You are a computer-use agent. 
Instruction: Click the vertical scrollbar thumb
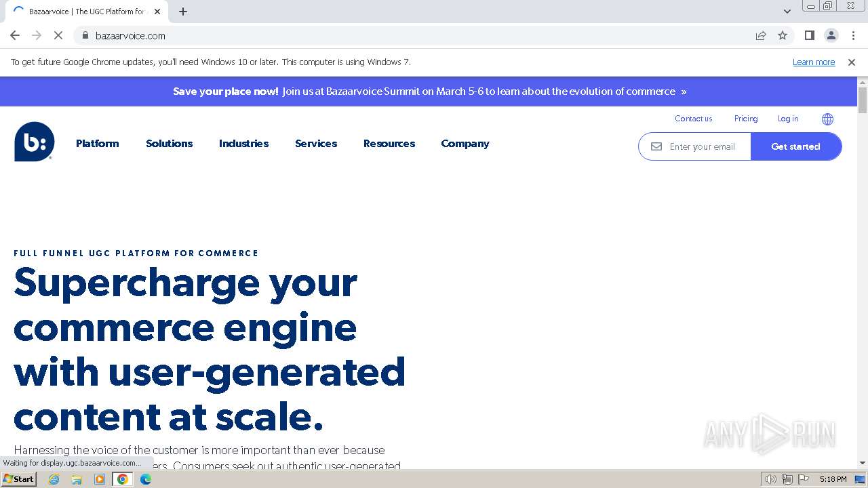coord(863,100)
